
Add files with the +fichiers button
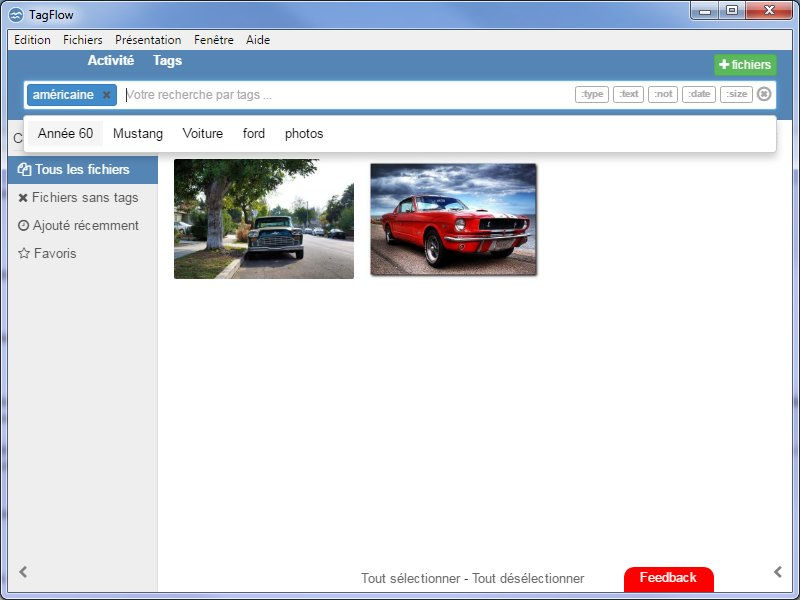[745, 65]
